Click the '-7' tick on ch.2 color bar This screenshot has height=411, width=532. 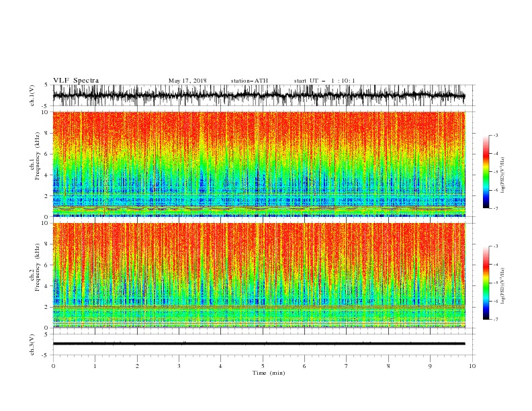(495, 320)
